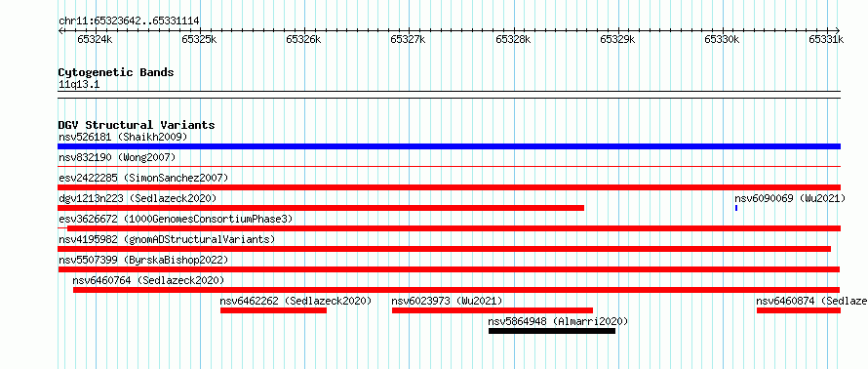The image size is (868, 369).
Task: Open the esv2422285 (SimonSanchez2007) label
Action: (x=143, y=178)
